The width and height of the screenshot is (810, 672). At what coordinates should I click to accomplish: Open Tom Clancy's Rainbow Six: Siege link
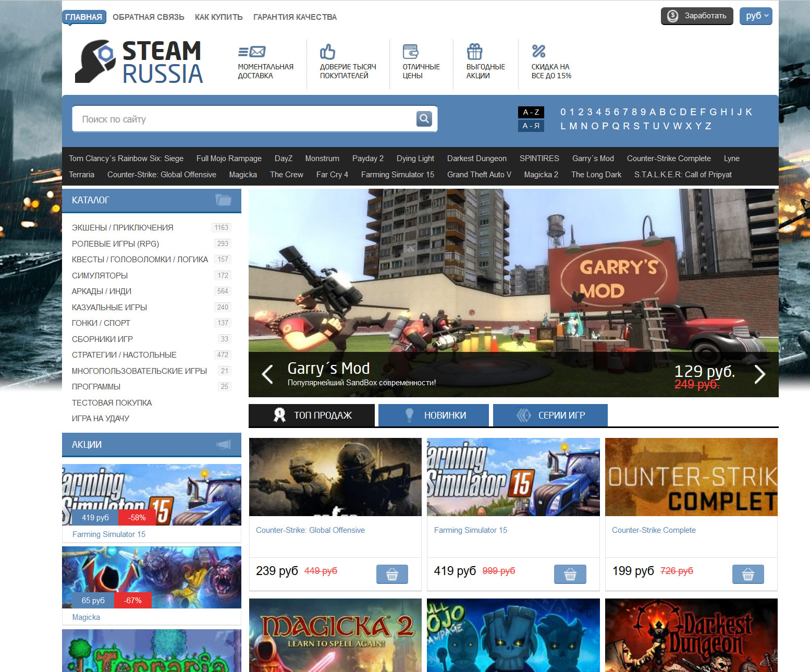[x=126, y=158]
